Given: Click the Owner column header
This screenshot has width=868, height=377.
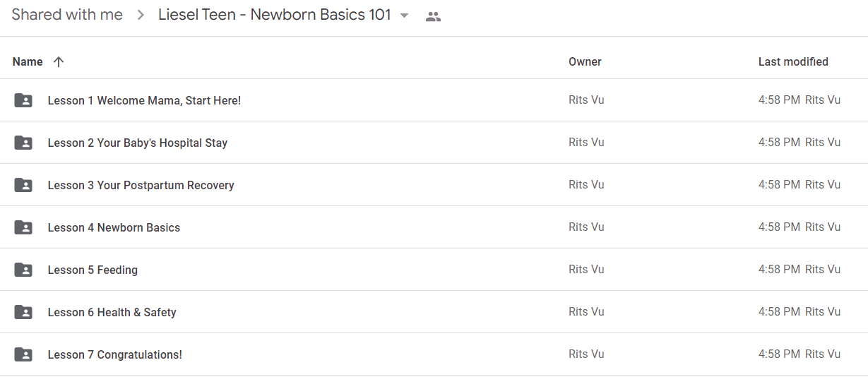Looking at the screenshot, I should point(585,61).
